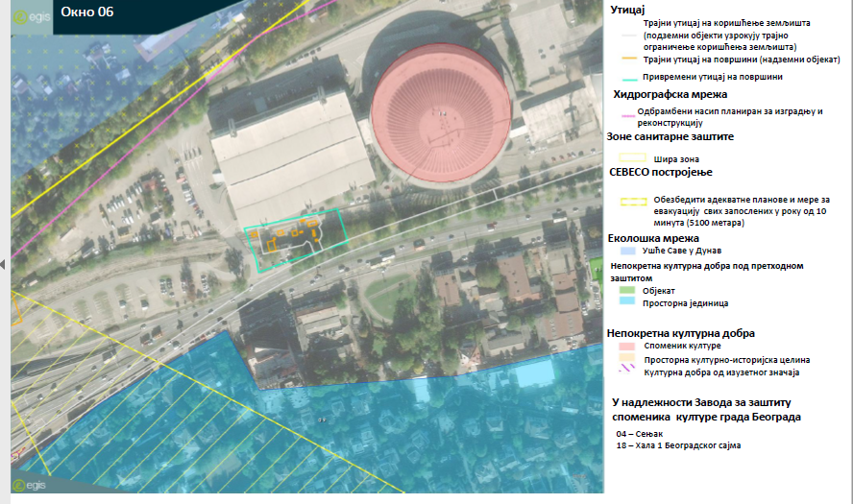Click the beige Просторна културно-историјска целина swatch
The width and height of the screenshot is (853, 504).
627,358
